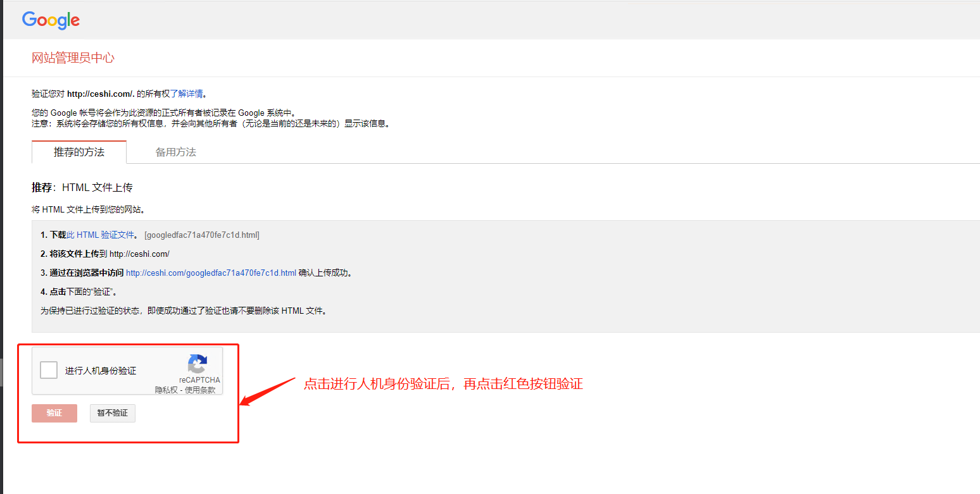Click the Google logo
This screenshot has width=980, height=494.
click(x=51, y=20)
